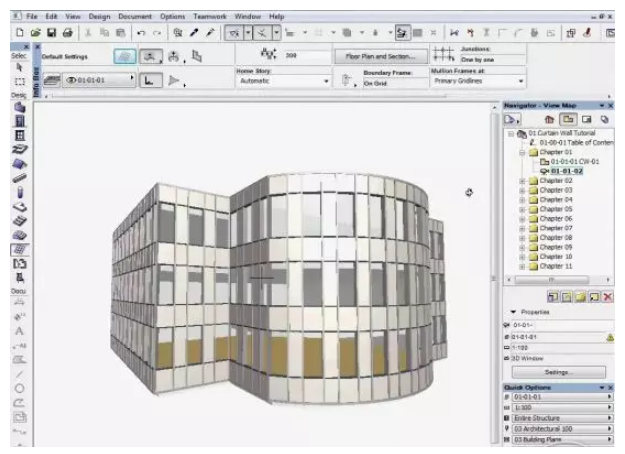Select the Slab tool in the Toolbox
This screenshot has width=625, height=454.
click(x=20, y=207)
